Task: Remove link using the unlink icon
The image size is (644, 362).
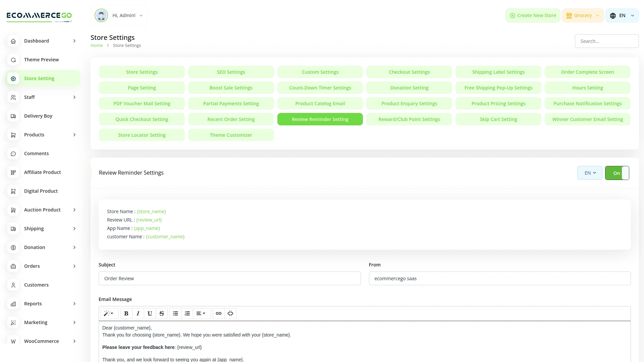Action: (x=230, y=313)
